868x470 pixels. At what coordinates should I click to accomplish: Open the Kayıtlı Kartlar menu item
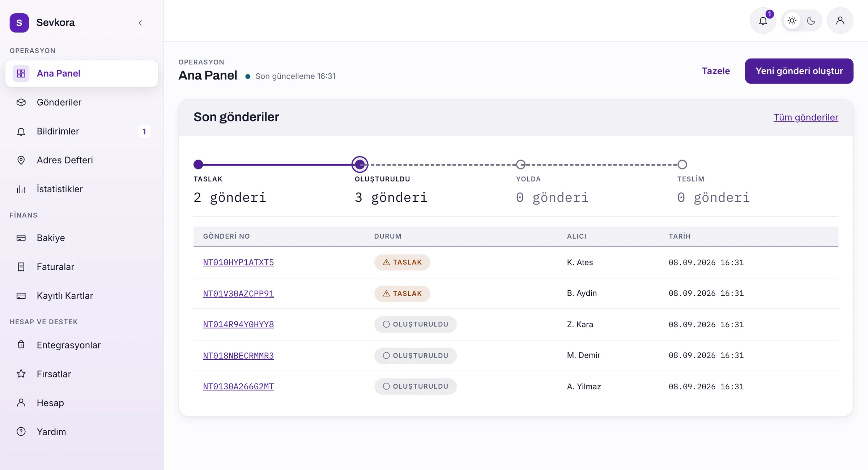[x=82, y=296]
